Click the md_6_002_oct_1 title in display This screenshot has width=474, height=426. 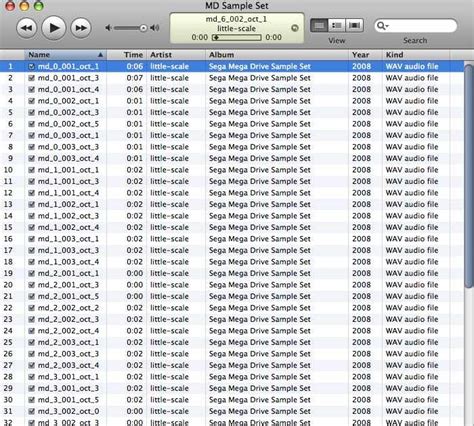pyautogui.click(x=236, y=19)
